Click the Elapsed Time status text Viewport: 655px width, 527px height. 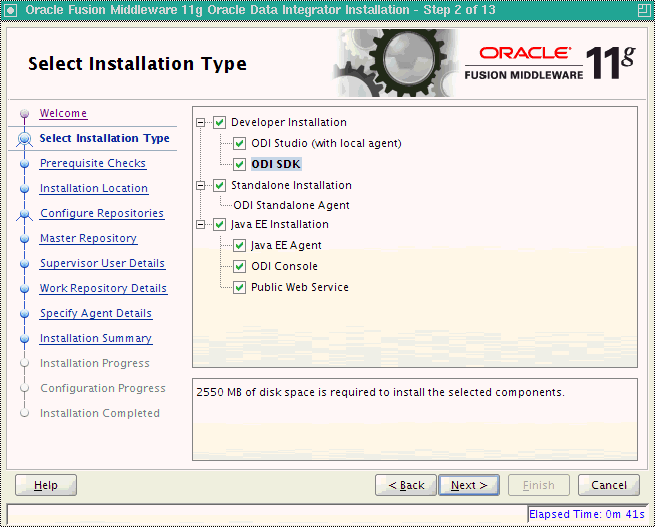pos(587,514)
